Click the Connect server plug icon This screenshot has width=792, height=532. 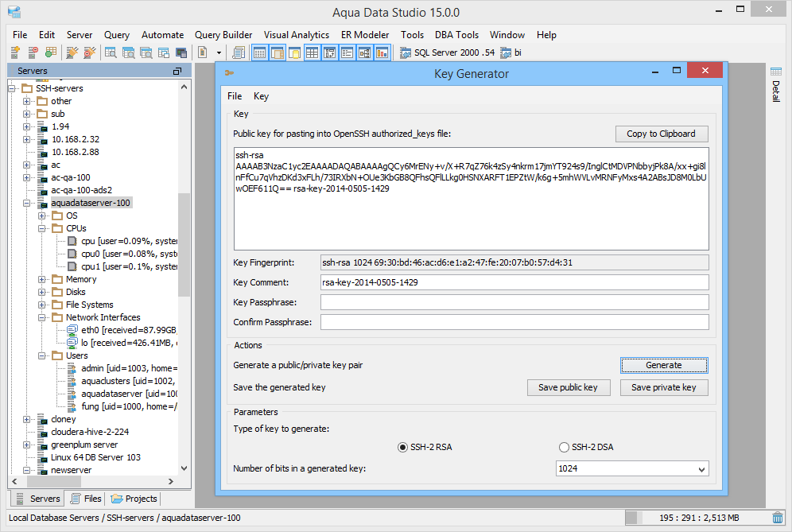[72, 52]
